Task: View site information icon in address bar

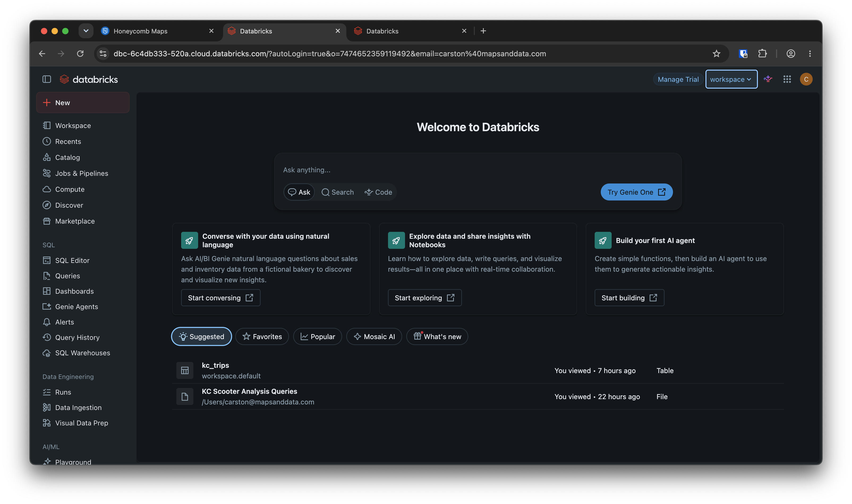Action: coord(103,54)
